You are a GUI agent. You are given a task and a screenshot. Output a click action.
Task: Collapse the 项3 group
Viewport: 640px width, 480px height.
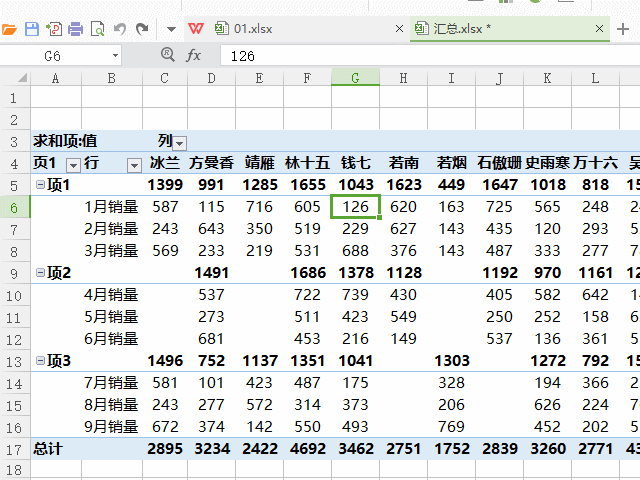(x=40, y=360)
